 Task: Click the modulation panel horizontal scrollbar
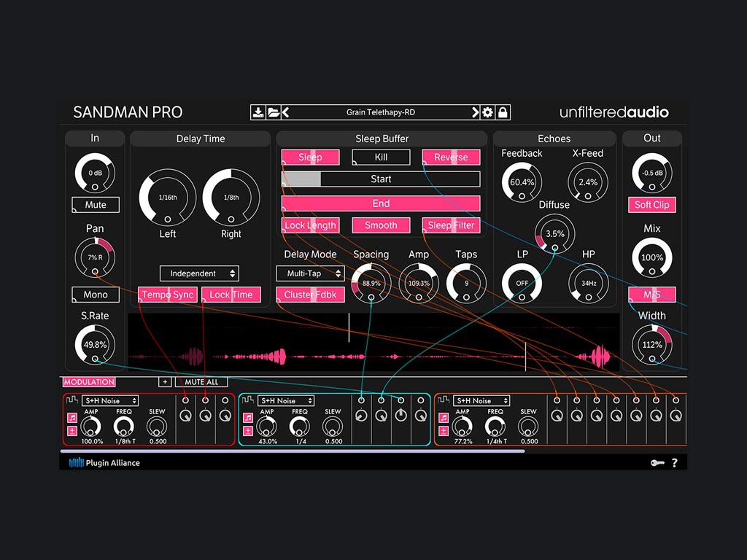point(293,451)
